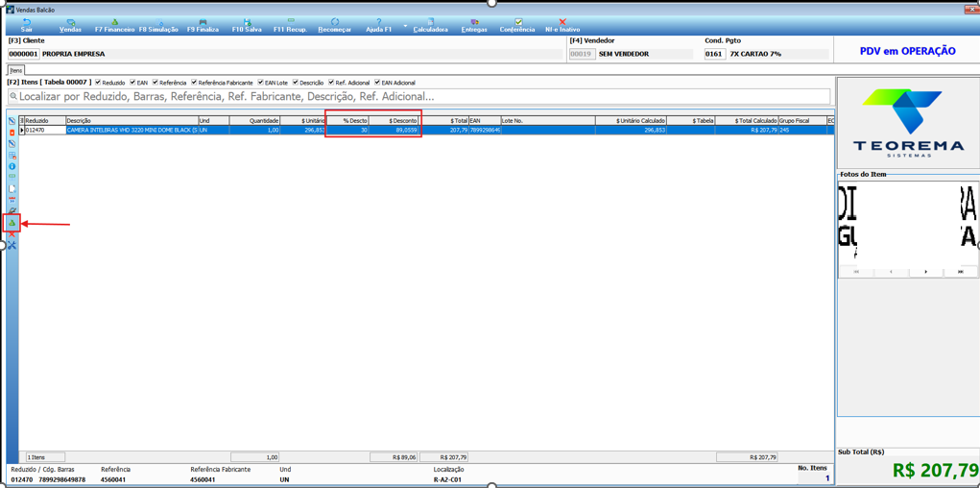
Task: Toggle the Referência Fabricante checkbox
Action: pos(195,83)
